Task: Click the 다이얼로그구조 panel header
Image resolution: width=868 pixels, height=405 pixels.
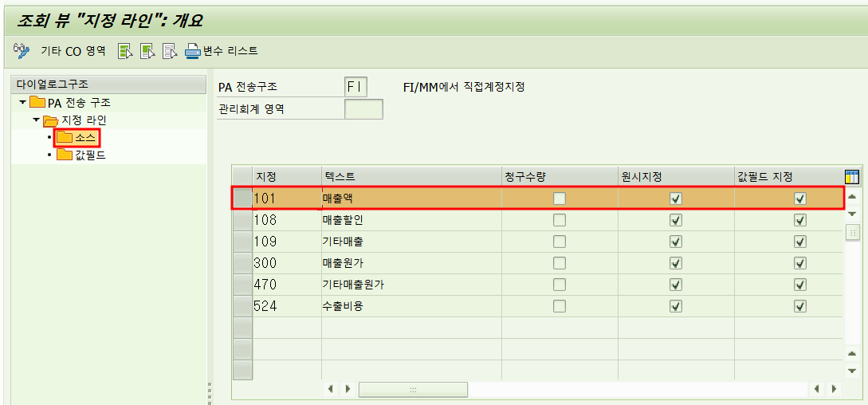Action: (109, 85)
